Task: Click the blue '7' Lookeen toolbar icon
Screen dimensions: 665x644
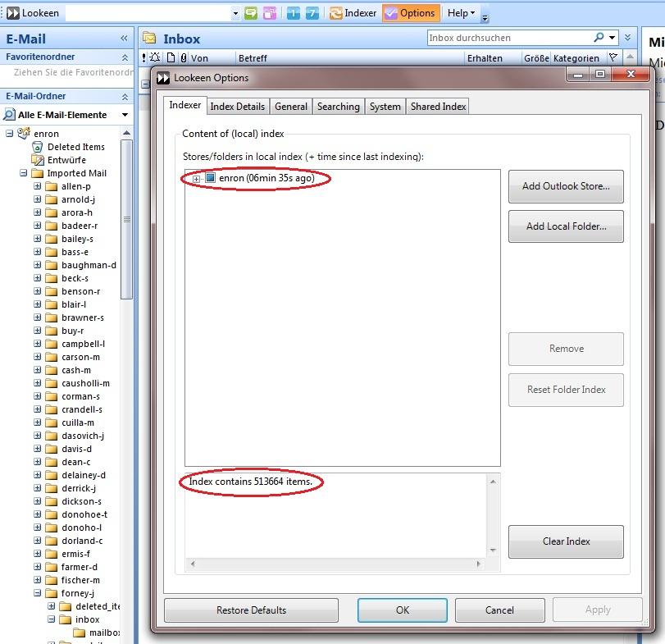Action: pos(312,13)
